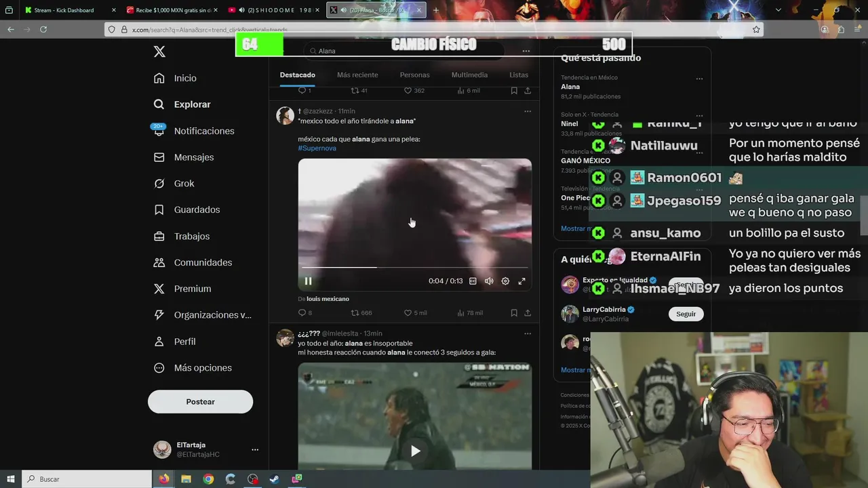Reply to the @zazkezz post
The width and height of the screenshot is (868, 488).
[302, 312]
